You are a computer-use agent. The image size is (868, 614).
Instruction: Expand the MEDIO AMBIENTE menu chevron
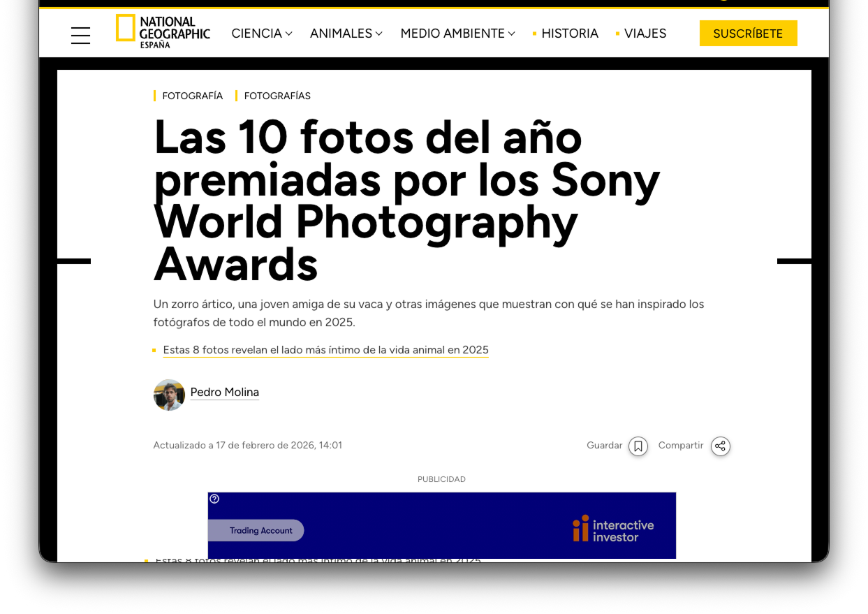coord(512,34)
